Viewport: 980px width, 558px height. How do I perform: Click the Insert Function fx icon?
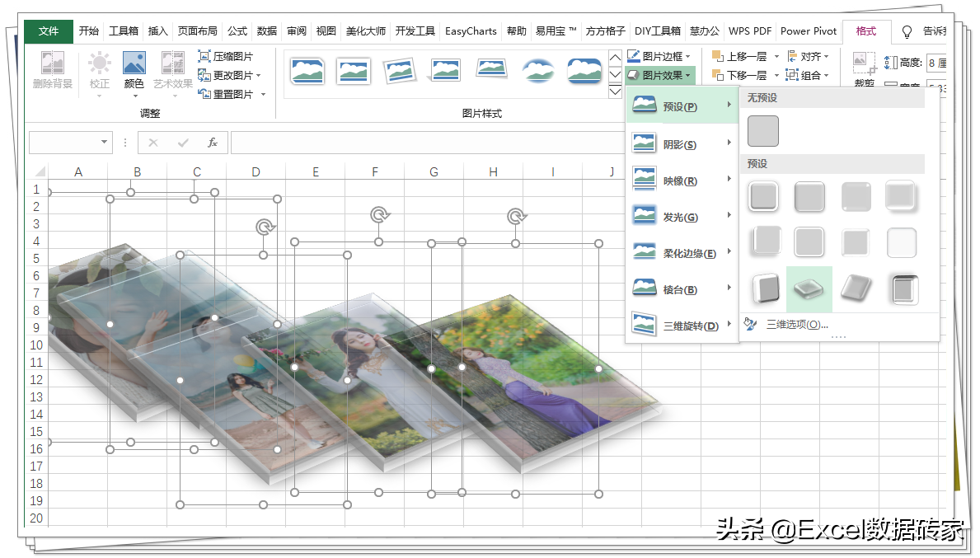tap(213, 143)
